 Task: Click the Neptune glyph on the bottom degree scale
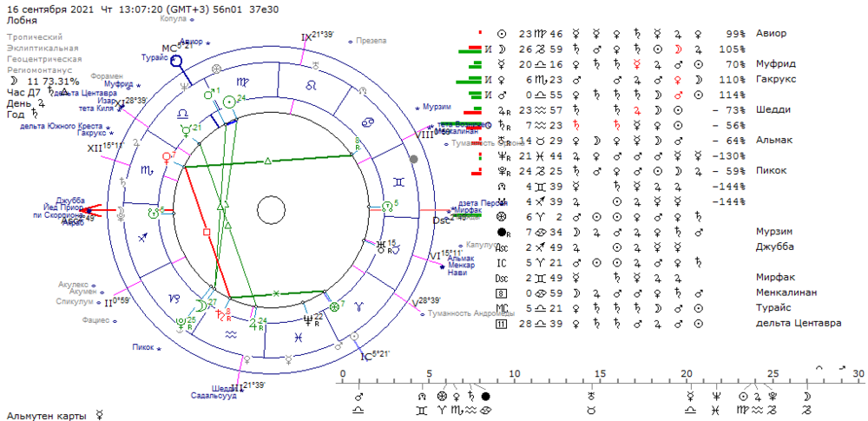pos(717,397)
